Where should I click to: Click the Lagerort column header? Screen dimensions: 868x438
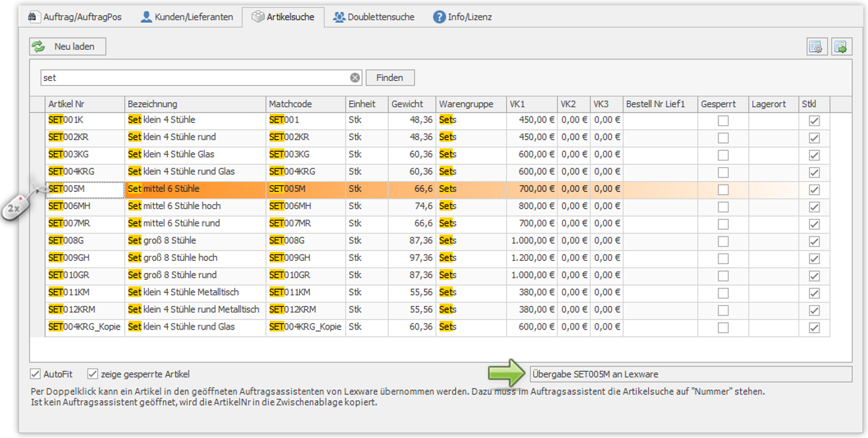coord(774,104)
